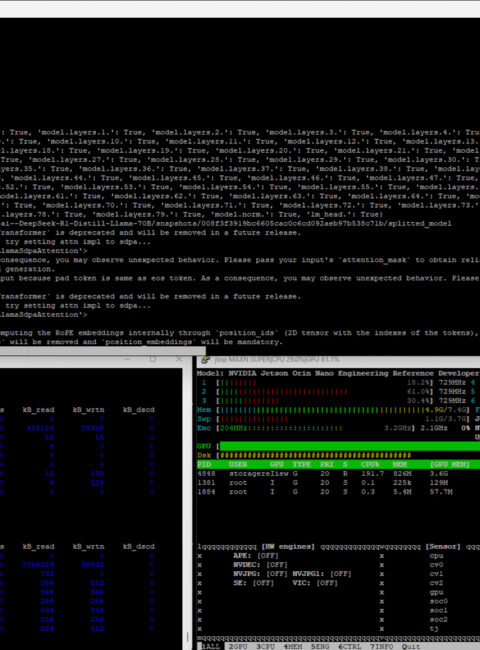The image size is (480, 650).
Task: Click the [Sensor] section label
Action: (x=443, y=547)
